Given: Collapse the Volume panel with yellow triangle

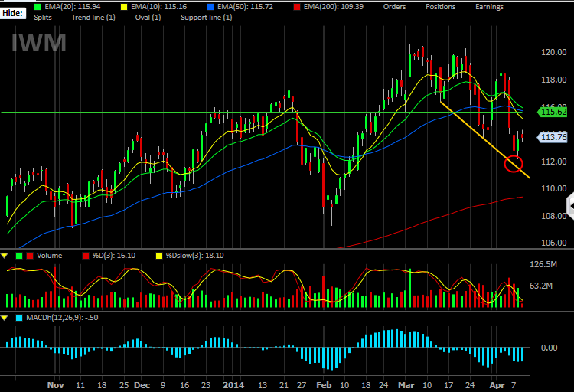Looking at the screenshot, I should pyautogui.click(x=5, y=256).
